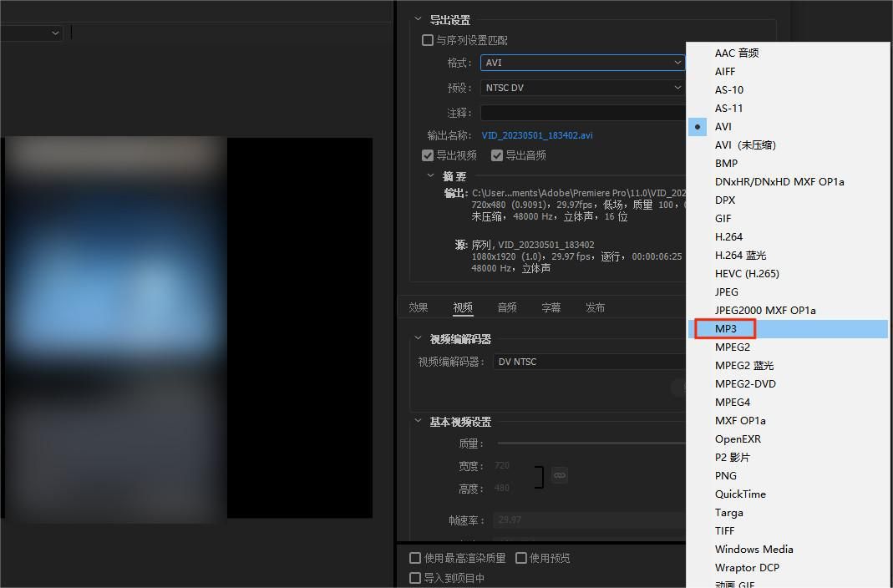Switch to the 音频 tab
Image resolution: width=893 pixels, height=588 pixels.
[506, 307]
